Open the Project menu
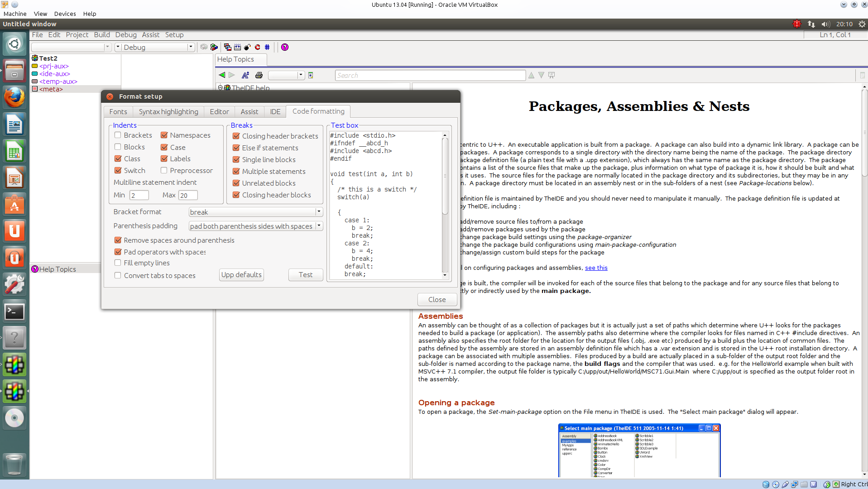 pos(77,35)
